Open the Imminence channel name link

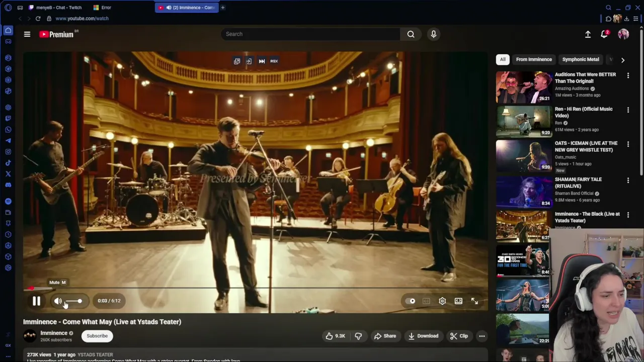point(54,333)
